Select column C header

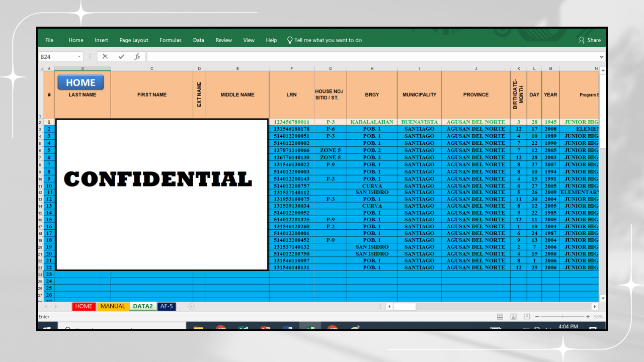152,68
